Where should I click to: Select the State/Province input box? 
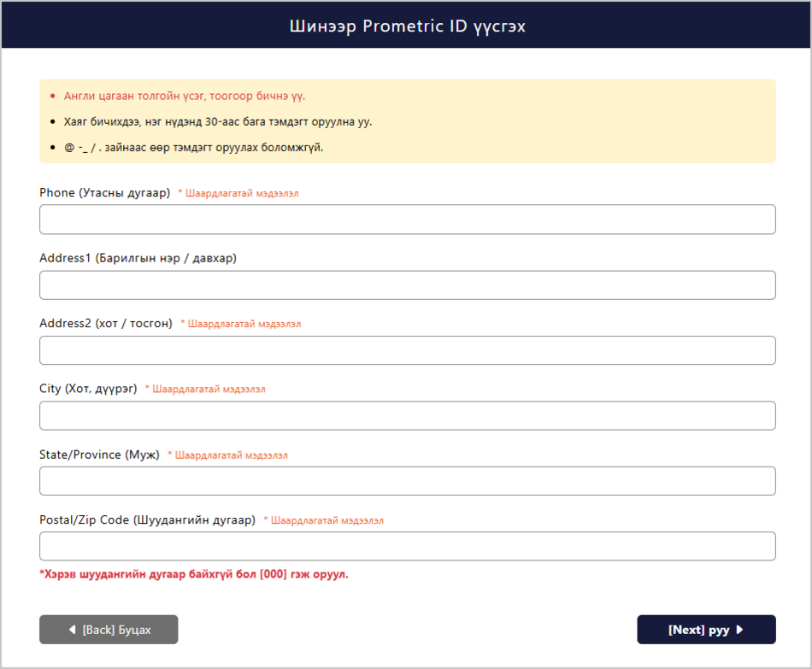tap(407, 480)
